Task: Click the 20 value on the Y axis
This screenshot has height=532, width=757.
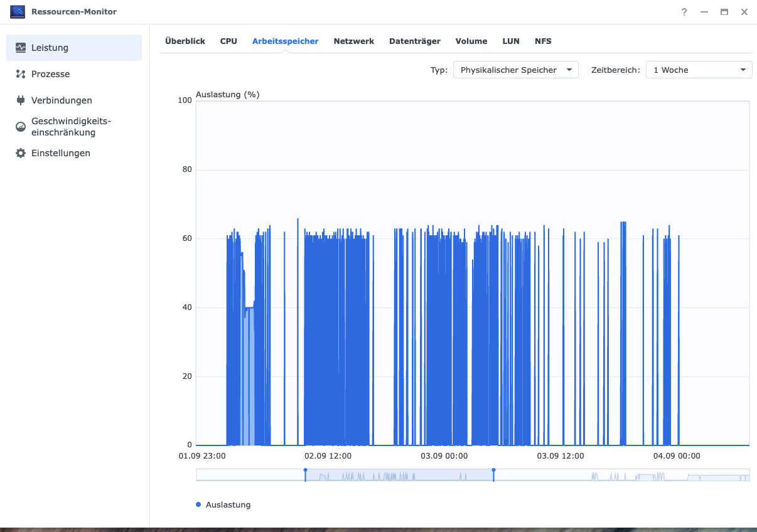Action: 186,376
